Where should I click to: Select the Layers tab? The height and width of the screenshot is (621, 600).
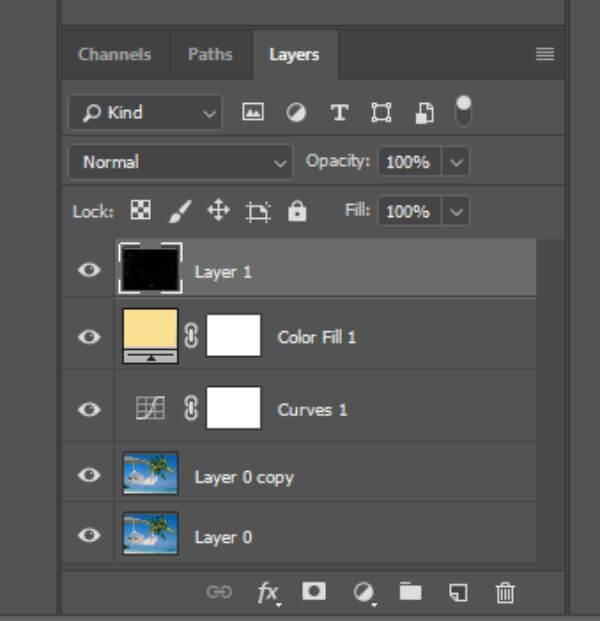(x=294, y=55)
